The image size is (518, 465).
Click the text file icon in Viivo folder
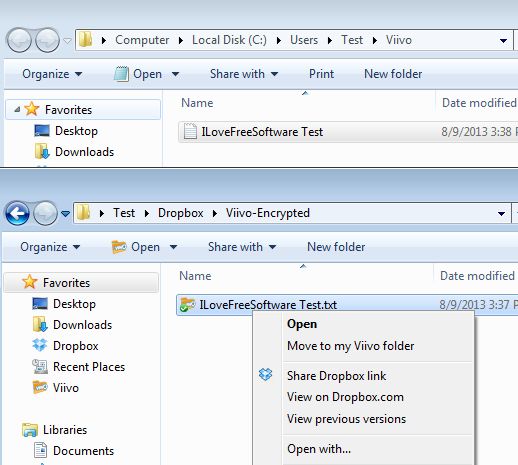(x=190, y=132)
